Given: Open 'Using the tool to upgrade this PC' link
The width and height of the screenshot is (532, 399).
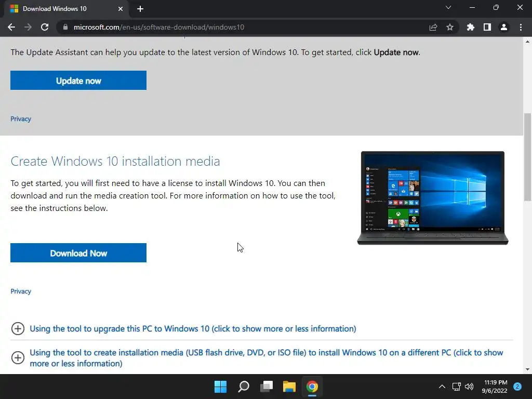Looking at the screenshot, I should [x=193, y=328].
